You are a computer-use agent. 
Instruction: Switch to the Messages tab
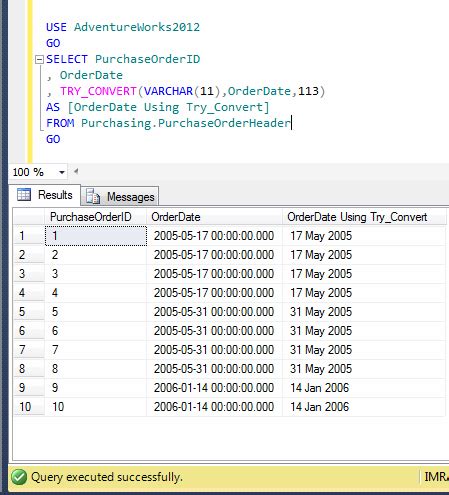coord(120,197)
